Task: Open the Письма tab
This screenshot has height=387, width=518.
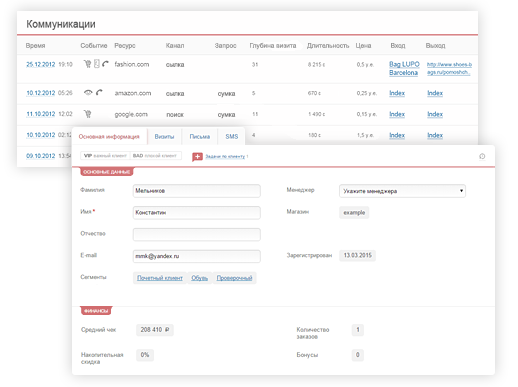Action: [200, 136]
